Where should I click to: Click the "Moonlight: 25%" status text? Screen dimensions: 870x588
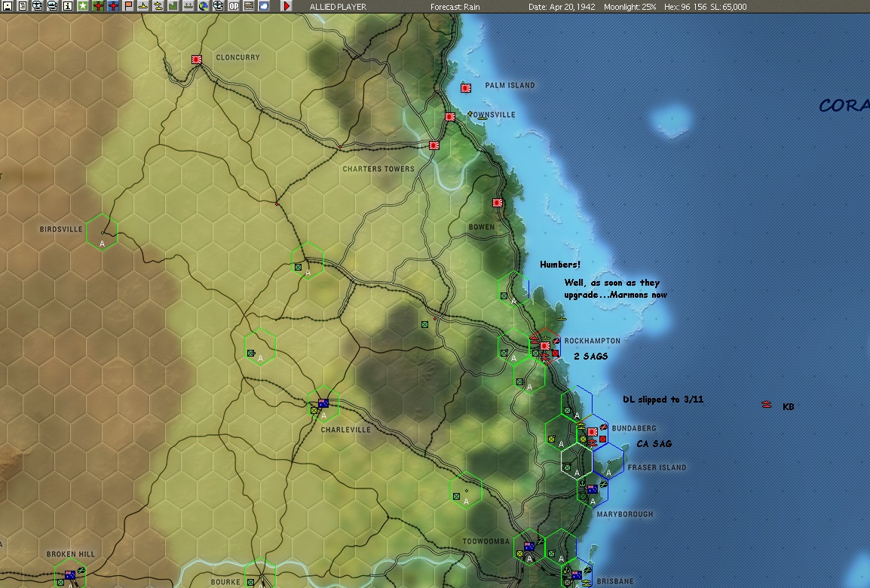tap(630, 7)
